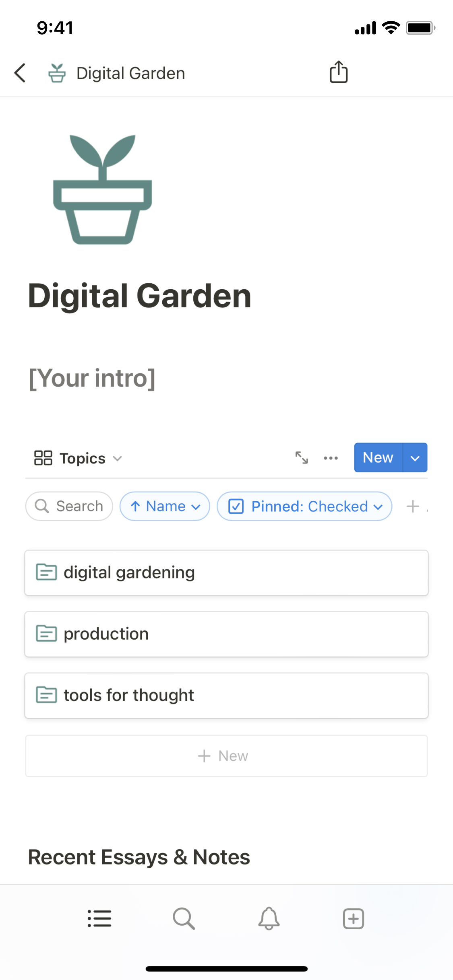Open the sidebar list icon in bottom bar
Image resolution: width=453 pixels, height=980 pixels.
99,918
